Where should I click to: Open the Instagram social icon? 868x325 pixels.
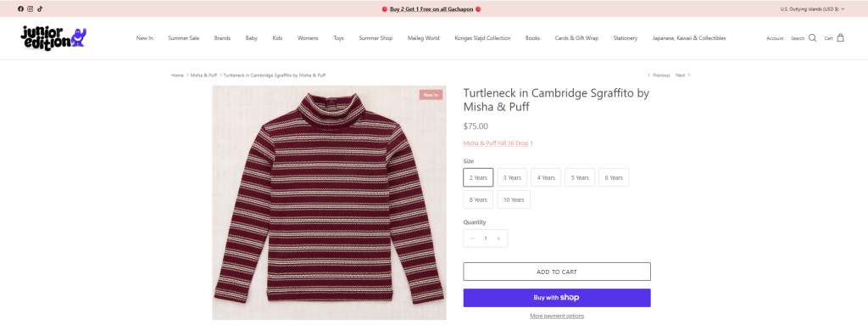pyautogui.click(x=31, y=8)
